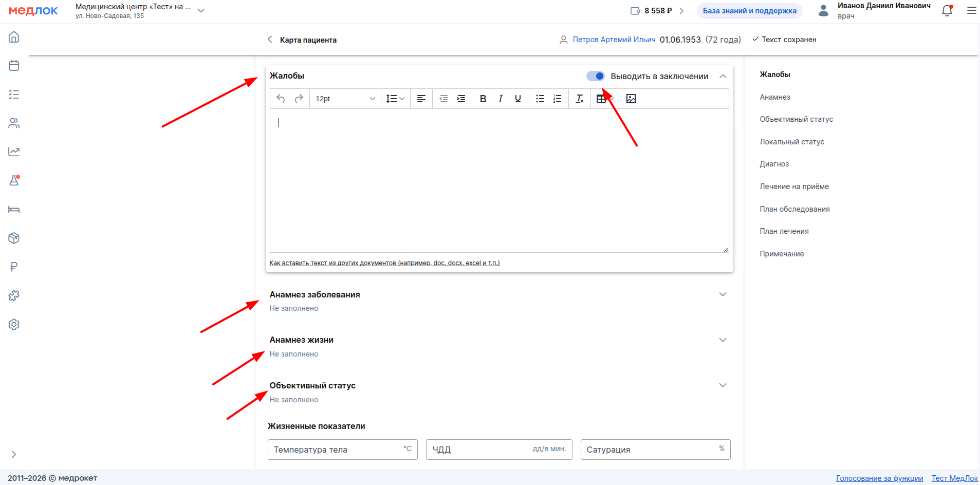Expand the 'Анамнез заболевания' section
Viewport: 980px width, 485px height.
723,294
